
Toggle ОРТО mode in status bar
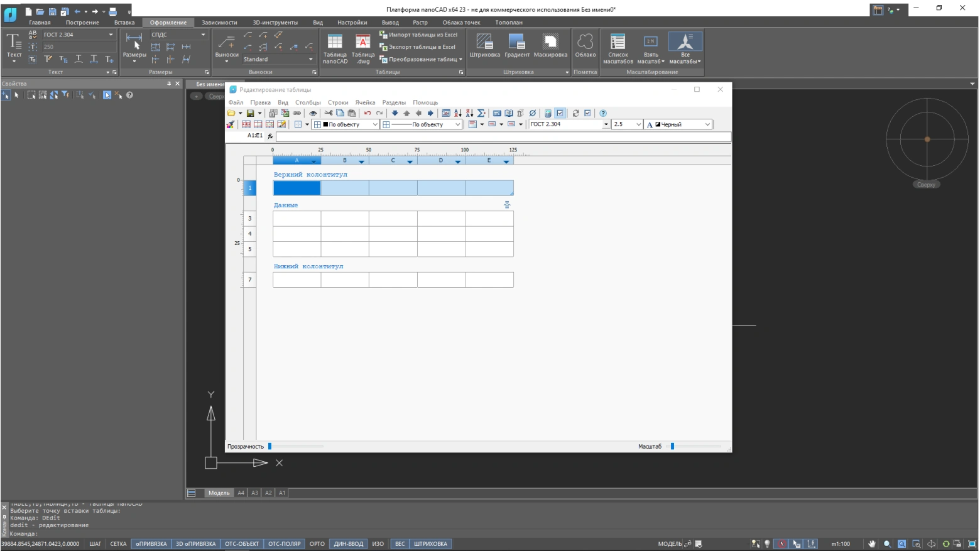pos(317,544)
